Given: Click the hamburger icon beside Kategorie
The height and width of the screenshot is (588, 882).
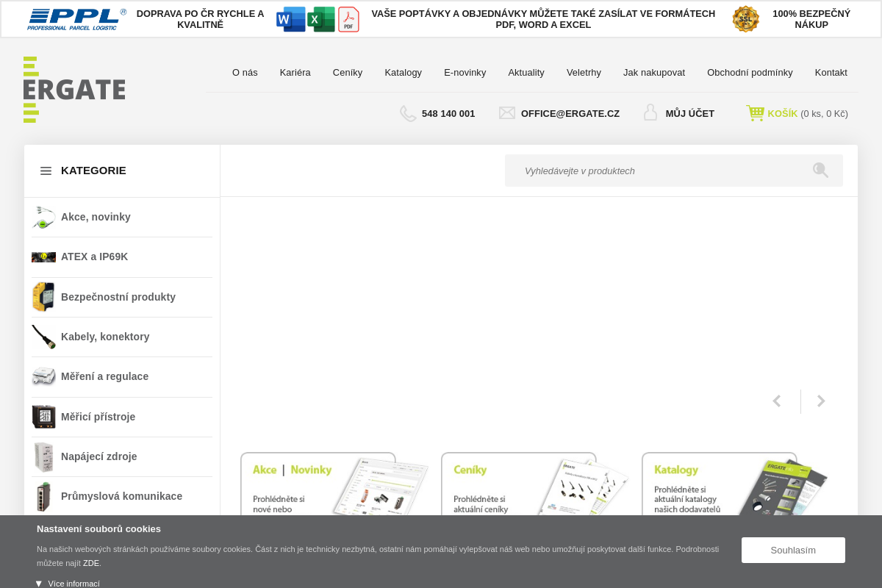Looking at the screenshot, I should (x=46, y=171).
